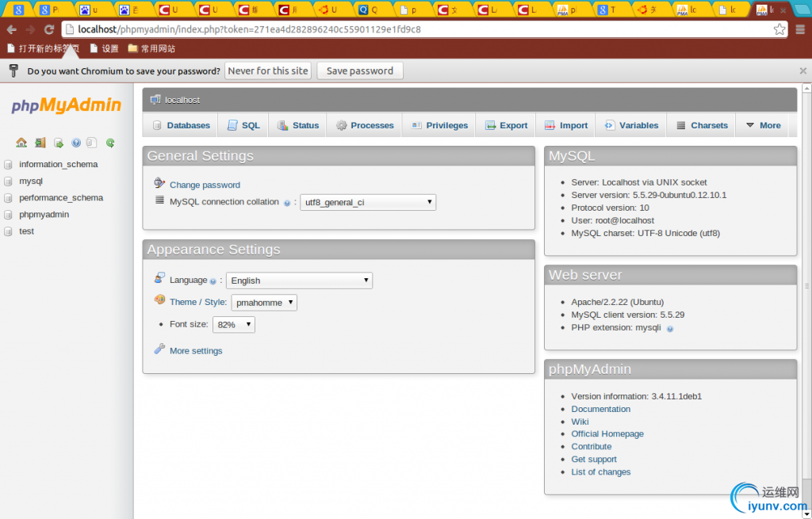The height and width of the screenshot is (519, 812).
Task: Expand the More tab menu
Action: tap(763, 125)
